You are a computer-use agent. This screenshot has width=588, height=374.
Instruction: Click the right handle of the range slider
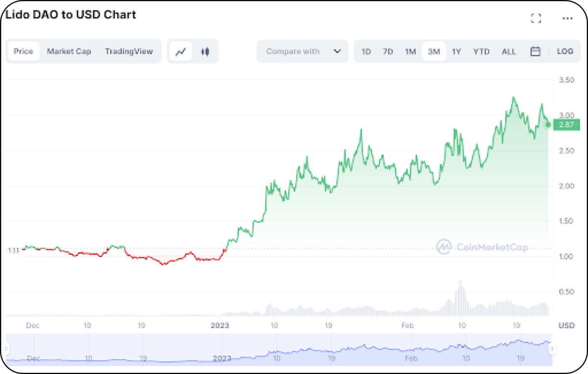pyautogui.click(x=552, y=349)
